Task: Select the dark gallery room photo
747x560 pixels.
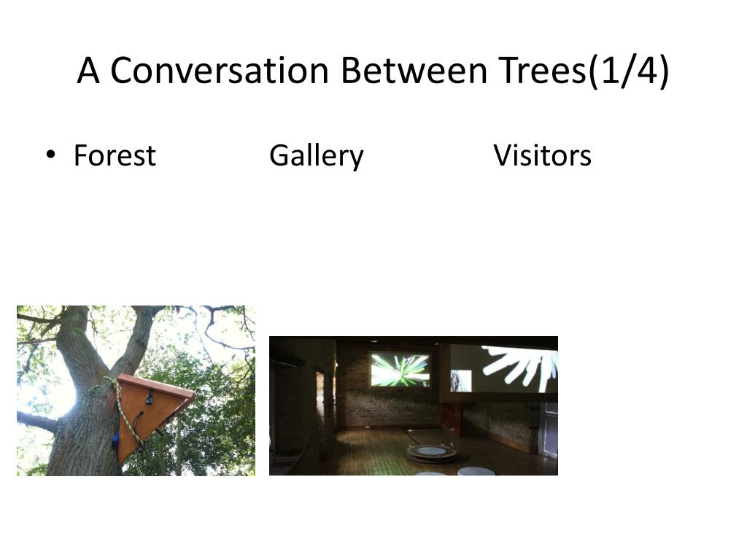Action: (x=414, y=405)
